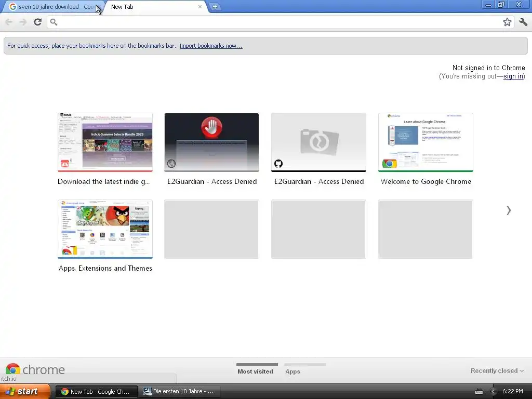
Task: Click Import bookmarks now link
Action: (211, 46)
